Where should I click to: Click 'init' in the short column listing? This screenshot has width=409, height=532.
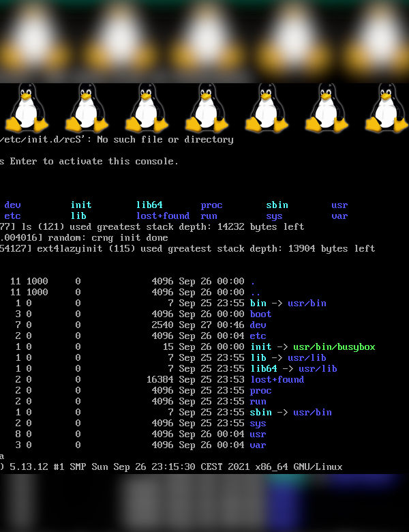point(81,205)
